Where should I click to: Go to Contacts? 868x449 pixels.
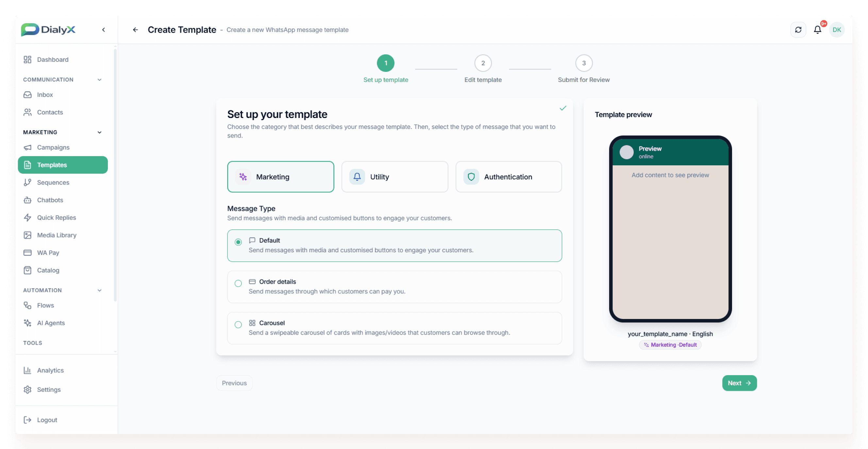tap(63, 112)
